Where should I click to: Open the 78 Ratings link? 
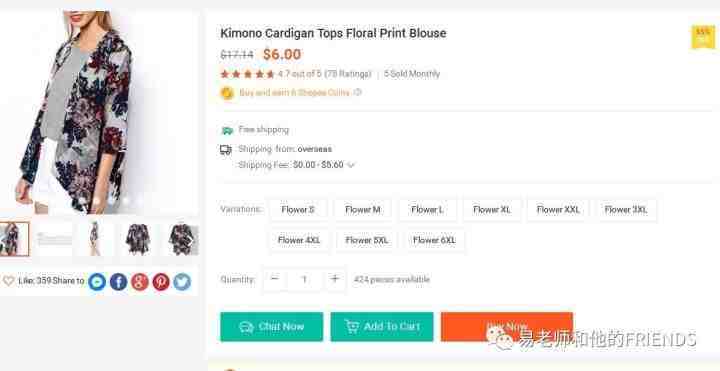(348, 74)
